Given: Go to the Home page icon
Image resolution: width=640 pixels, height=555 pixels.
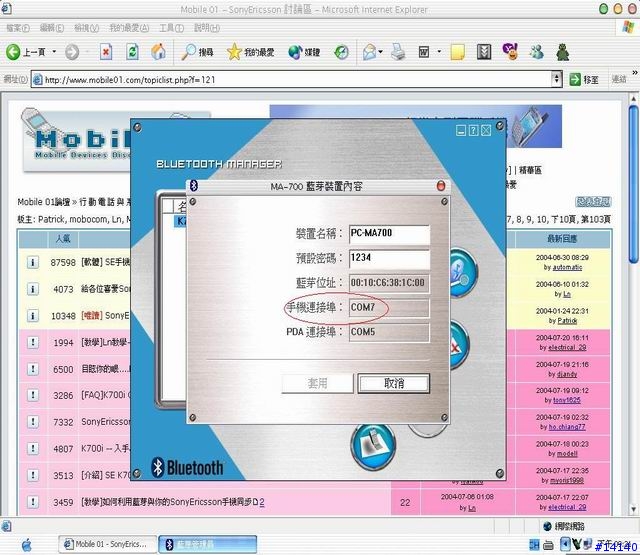Looking at the screenshot, I should (x=158, y=52).
